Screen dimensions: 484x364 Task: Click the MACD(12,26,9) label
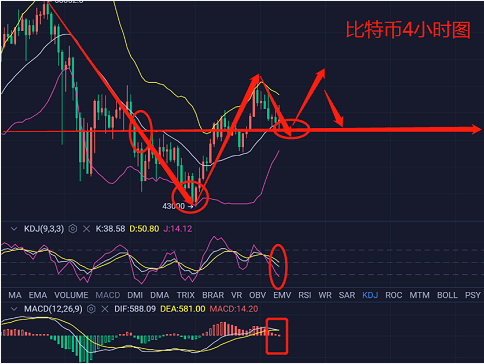(53, 309)
